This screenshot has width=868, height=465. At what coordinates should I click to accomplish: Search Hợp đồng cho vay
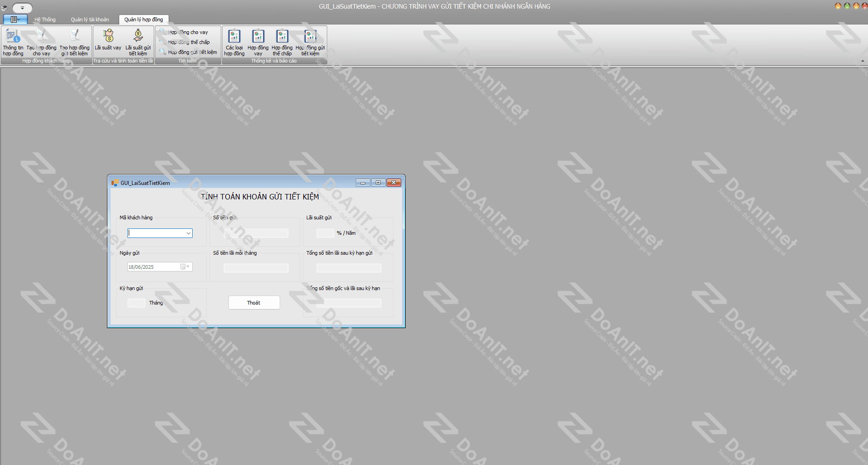[184, 32]
